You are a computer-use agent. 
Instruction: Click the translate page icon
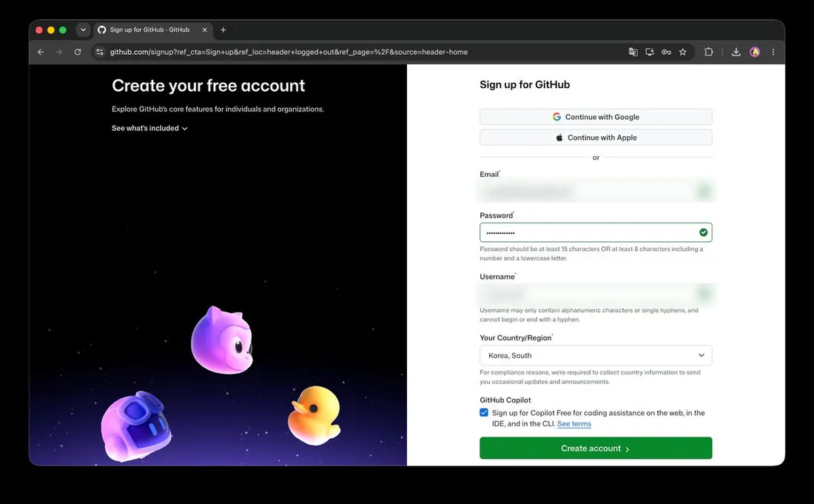coord(633,52)
